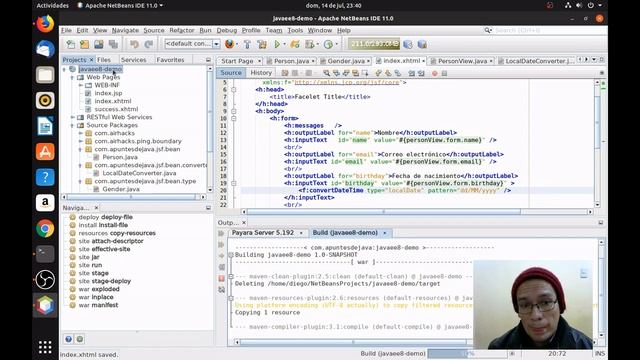This screenshot has width=640, height=360.
Task: Switch to the PersonView.java editor tab
Action: (462, 61)
